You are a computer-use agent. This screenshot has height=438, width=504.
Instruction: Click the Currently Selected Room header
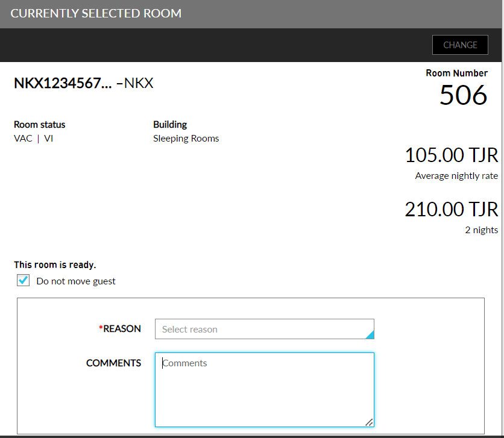[96, 13]
